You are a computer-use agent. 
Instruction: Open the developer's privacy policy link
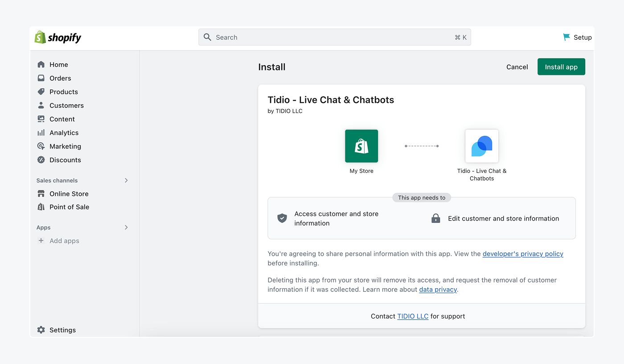click(523, 254)
